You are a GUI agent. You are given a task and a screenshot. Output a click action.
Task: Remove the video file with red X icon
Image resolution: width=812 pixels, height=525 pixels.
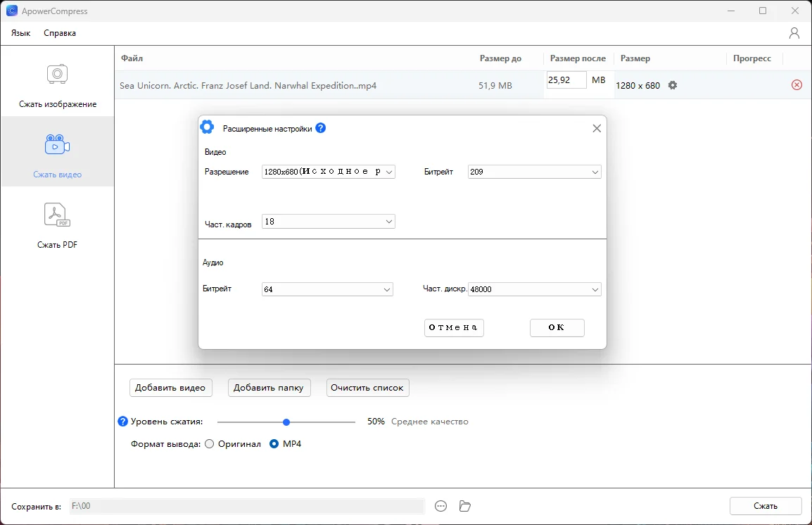pos(797,85)
